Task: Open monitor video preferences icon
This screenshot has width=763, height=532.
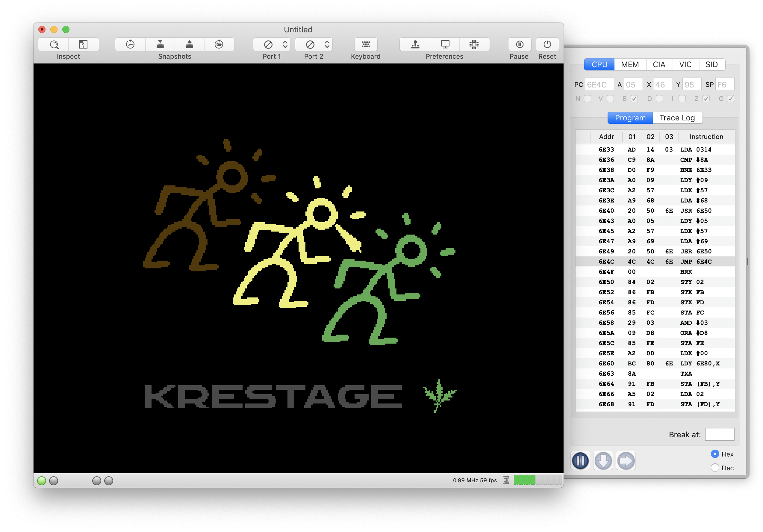Action: [445, 44]
